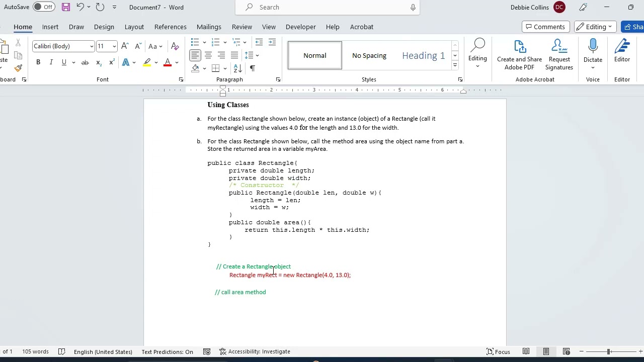Open the Acrobat tab
Screen dimensions: 644x362
(362, 27)
